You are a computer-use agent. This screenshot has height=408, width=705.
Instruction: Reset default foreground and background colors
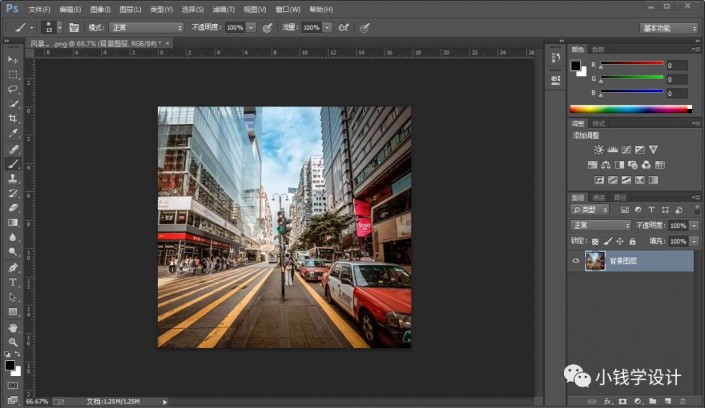(x=7, y=354)
